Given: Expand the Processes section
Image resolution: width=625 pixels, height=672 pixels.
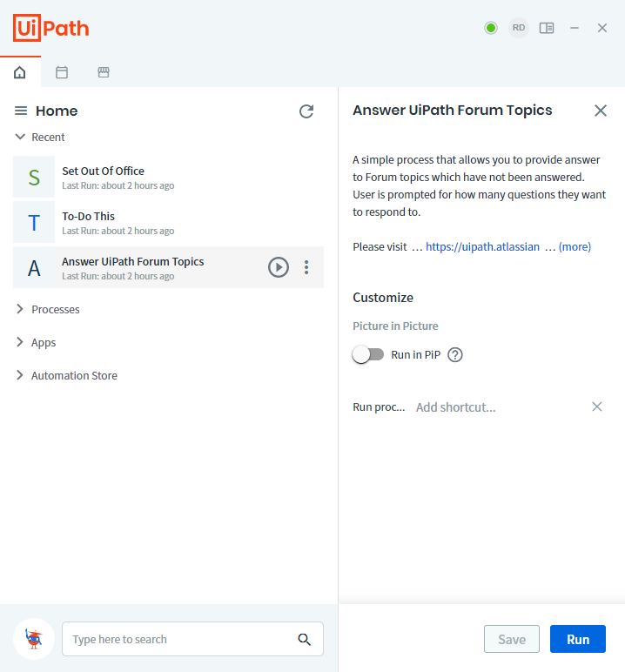Looking at the screenshot, I should (20, 309).
